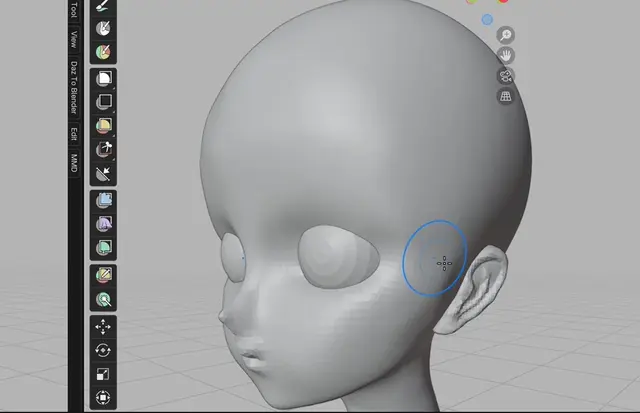The image size is (640, 413).
Task: Open the Edit sidebar tab
Action: [x=74, y=134]
